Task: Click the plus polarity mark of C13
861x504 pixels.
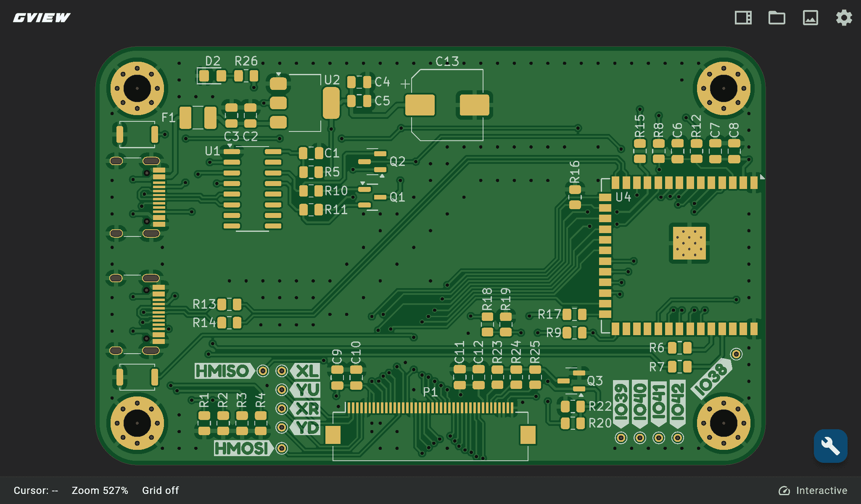Action: tap(405, 84)
